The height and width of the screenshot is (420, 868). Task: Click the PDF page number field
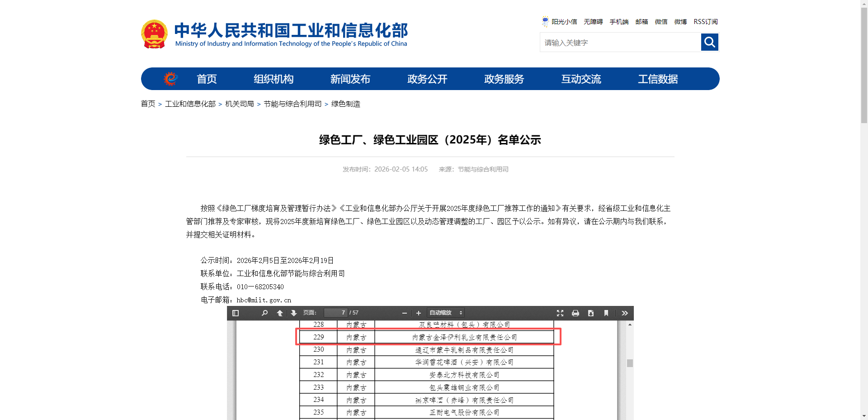(335, 313)
